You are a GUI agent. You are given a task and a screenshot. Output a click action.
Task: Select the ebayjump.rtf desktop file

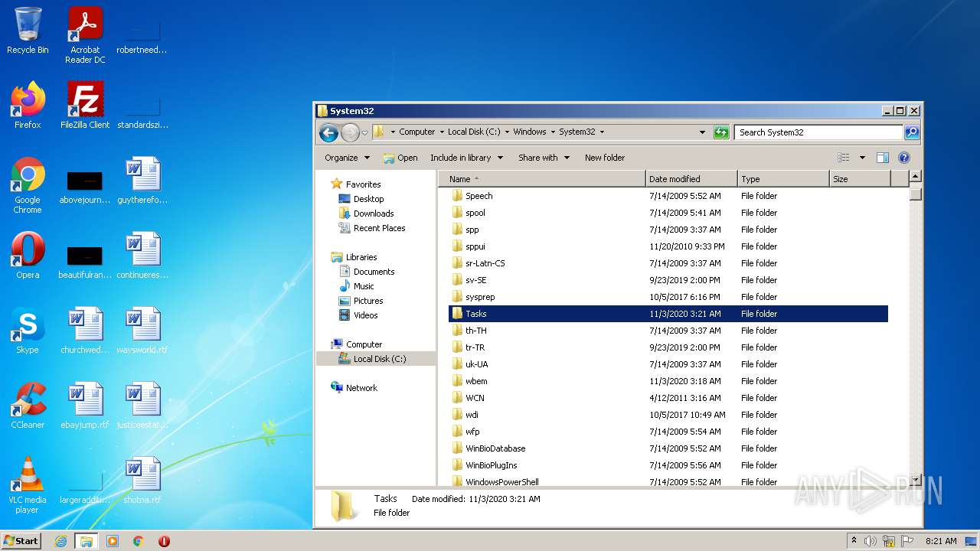(x=85, y=406)
